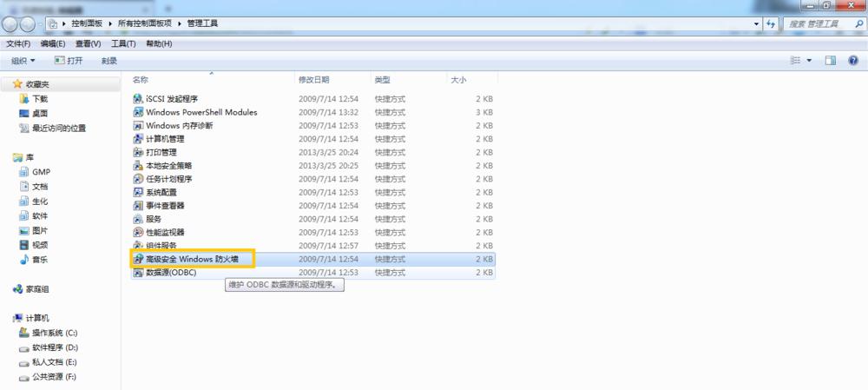The width and height of the screenshot is (868, 390).
Task: Select the 计算机管理 shortcut icon
Action: click(x=138, y=138)
